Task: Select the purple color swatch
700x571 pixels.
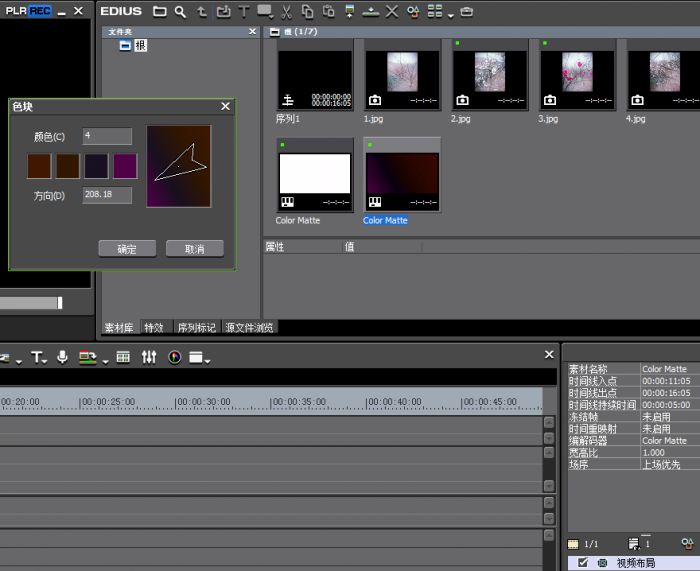Action: 125,166
